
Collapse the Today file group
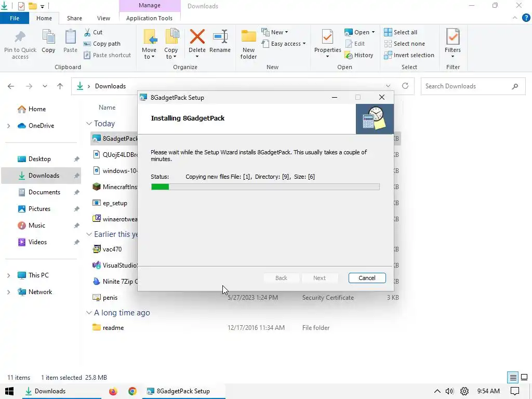pyautogui.click(x=89, y=124)
